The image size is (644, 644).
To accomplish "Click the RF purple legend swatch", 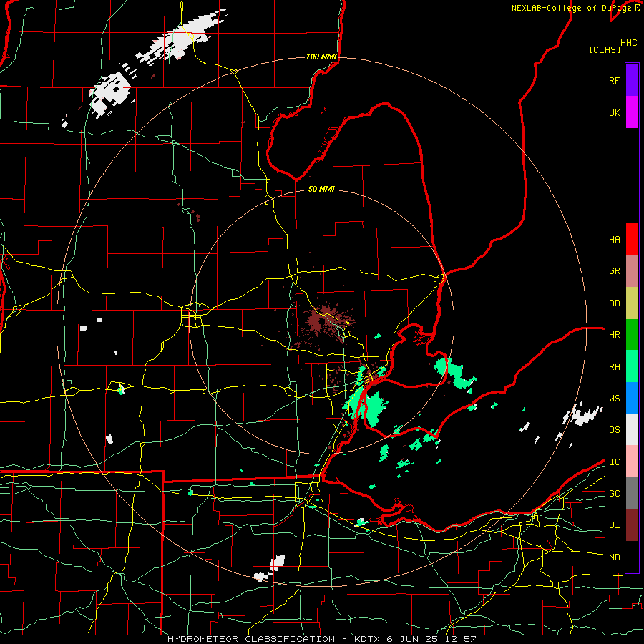I will click(x=632, y=80).
